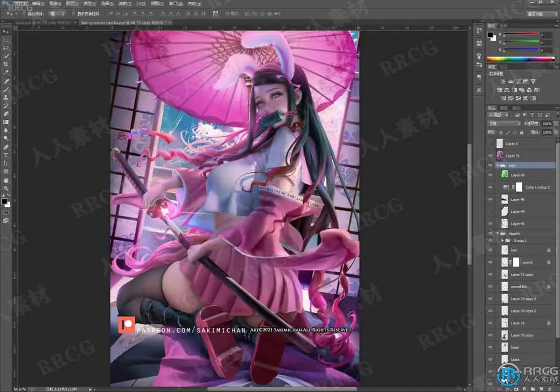
Task: Click the red R channel slider
Action: tap(521, 35)
